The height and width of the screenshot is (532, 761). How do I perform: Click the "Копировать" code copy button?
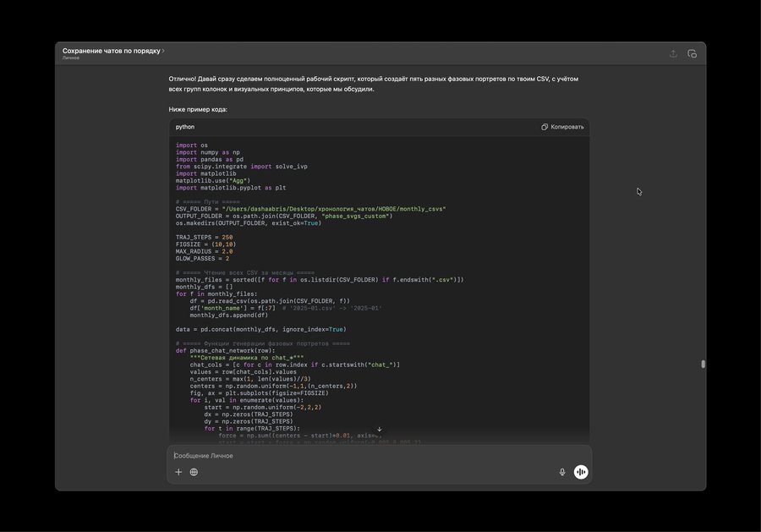coord(562,127)
